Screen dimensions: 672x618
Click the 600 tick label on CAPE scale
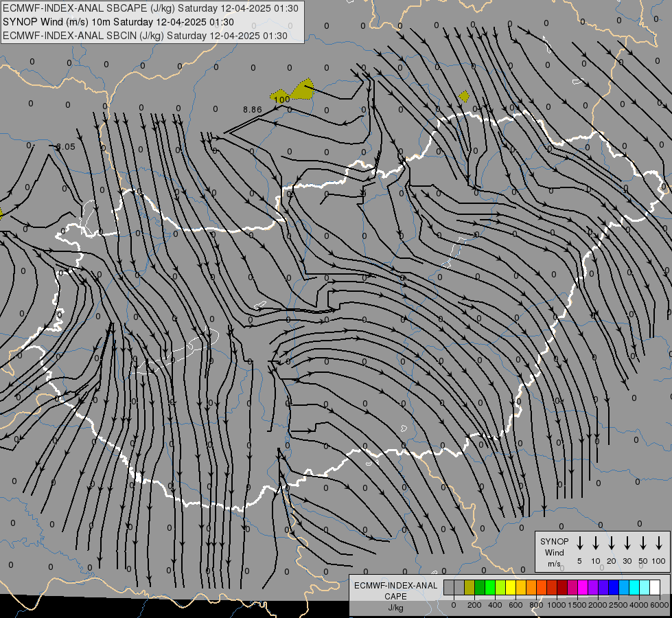coord(515,605)
